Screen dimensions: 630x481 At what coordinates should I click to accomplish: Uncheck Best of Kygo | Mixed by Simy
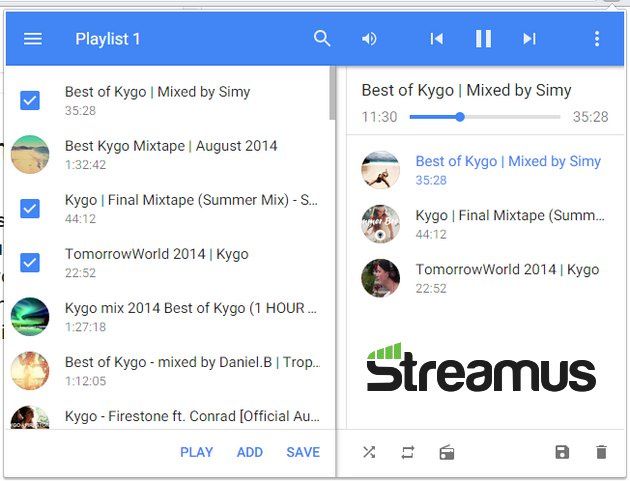(30, 100)
